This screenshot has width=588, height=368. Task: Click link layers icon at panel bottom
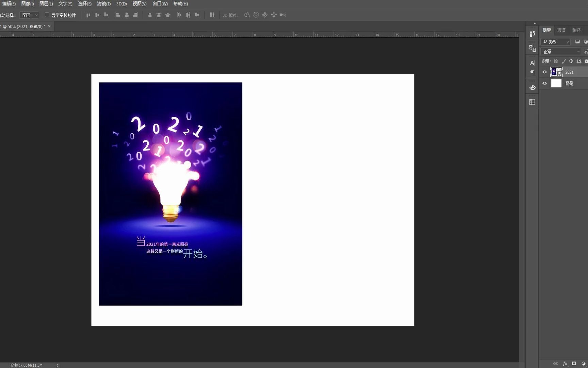556,364
